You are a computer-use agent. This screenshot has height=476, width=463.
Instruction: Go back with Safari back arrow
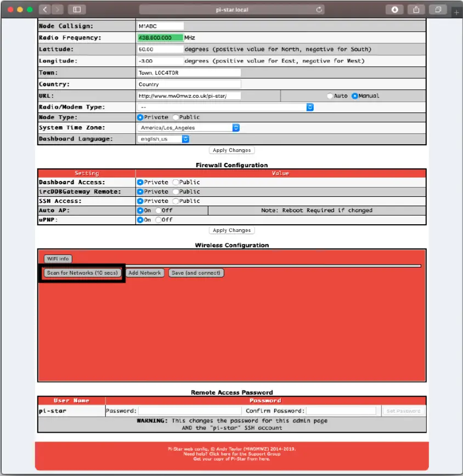click(45, 9)
